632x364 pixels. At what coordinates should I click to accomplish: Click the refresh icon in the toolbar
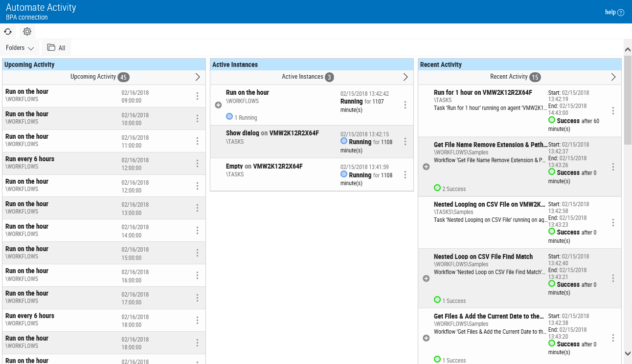(8, 31)
